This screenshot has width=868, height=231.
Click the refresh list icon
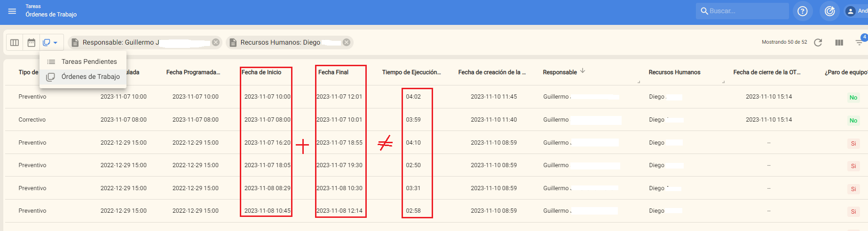(818, 42)
